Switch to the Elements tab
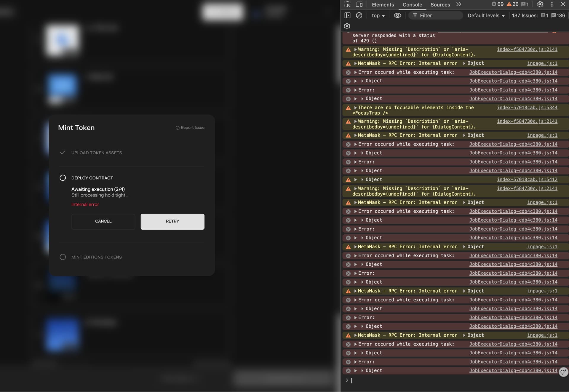This screenshot has width=569, height=392. point(383,5)
